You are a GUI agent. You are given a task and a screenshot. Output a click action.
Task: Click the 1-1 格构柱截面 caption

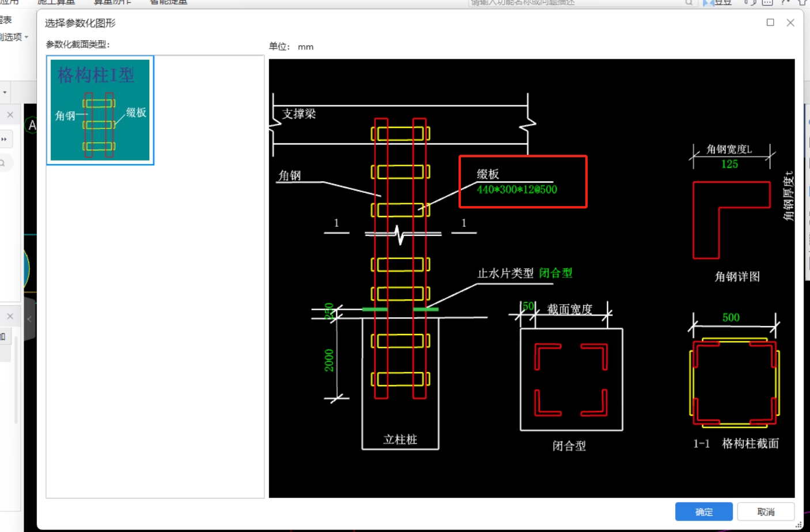pyautogui.click(x=736, y=443)
